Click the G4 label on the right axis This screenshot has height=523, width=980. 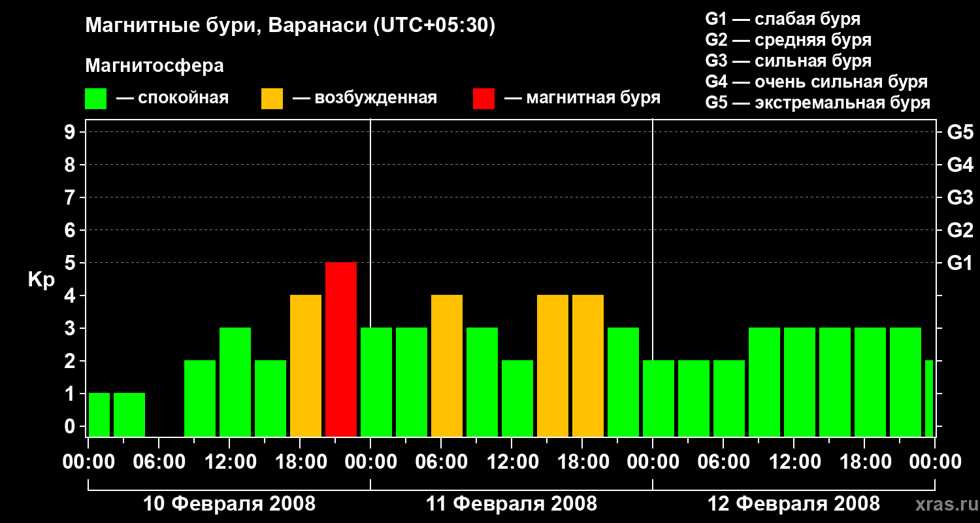click(960, 165)
